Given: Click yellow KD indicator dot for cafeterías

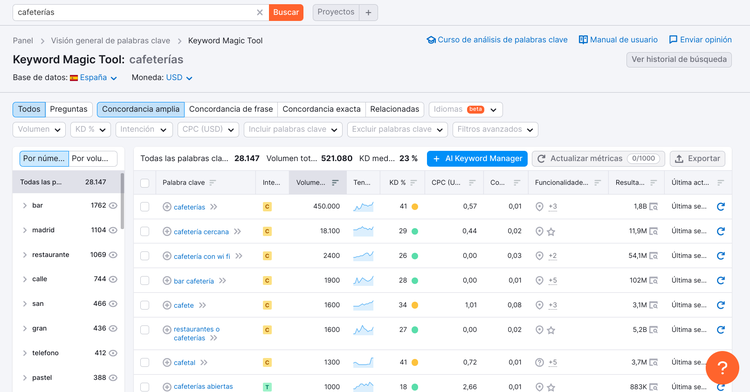Looking at the screenshot, I should [415, 207].
